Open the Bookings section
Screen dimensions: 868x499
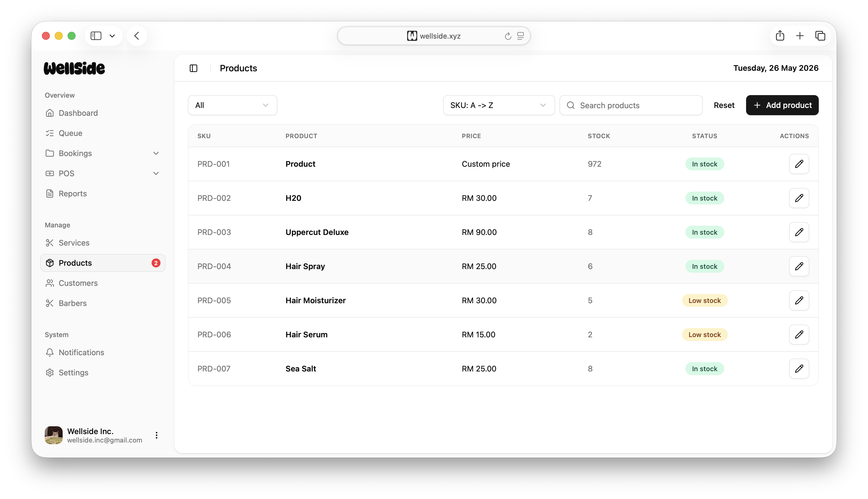point(103,153)
